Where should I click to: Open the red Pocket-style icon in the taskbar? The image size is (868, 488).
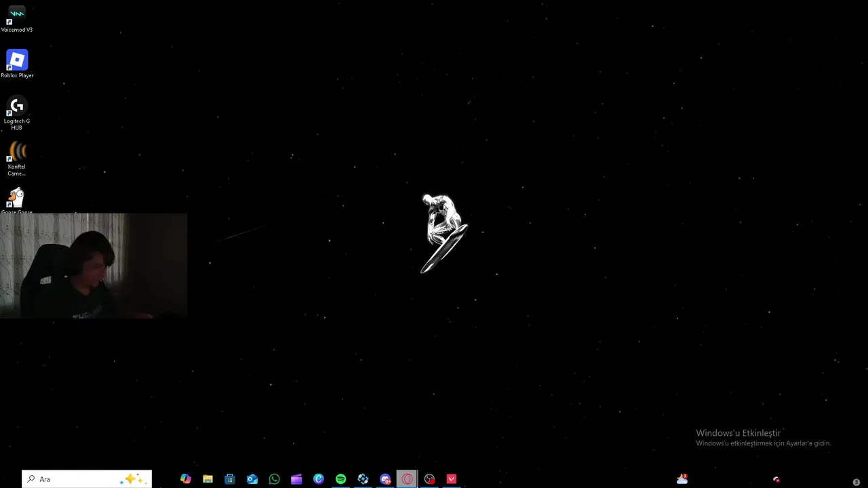pyautogui.click(x=452, y=479)
